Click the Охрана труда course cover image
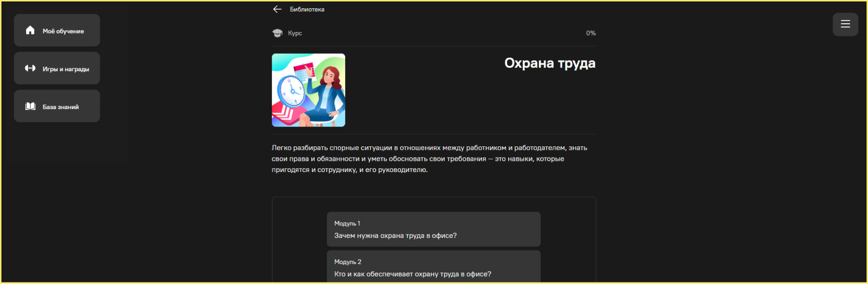 pos(308,90)
